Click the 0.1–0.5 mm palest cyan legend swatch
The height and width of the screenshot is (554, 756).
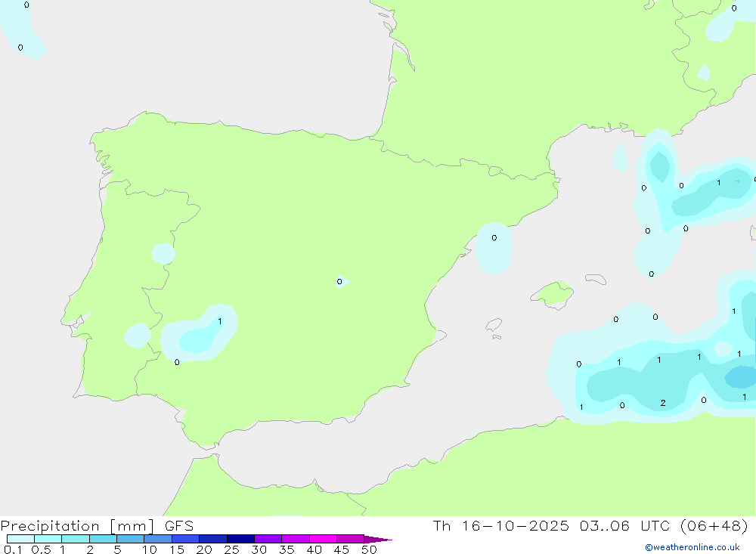(x=20, y=539)
